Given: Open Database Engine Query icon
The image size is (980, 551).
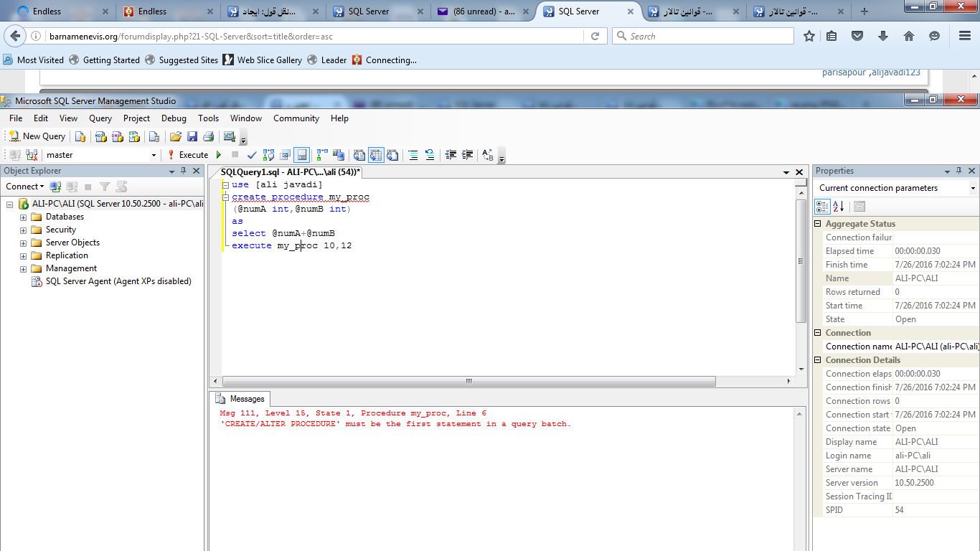Looking at the screenshot, I should pos(80,136).
